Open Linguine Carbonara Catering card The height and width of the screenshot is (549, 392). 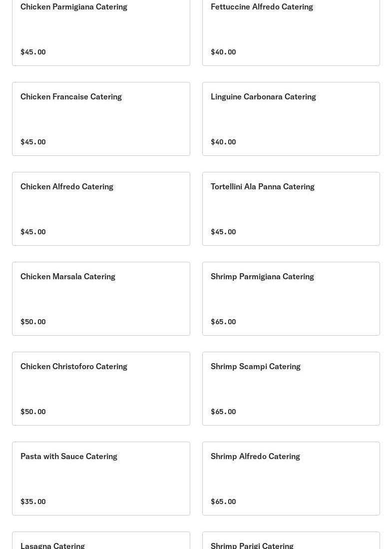click(x=291, y=118)
